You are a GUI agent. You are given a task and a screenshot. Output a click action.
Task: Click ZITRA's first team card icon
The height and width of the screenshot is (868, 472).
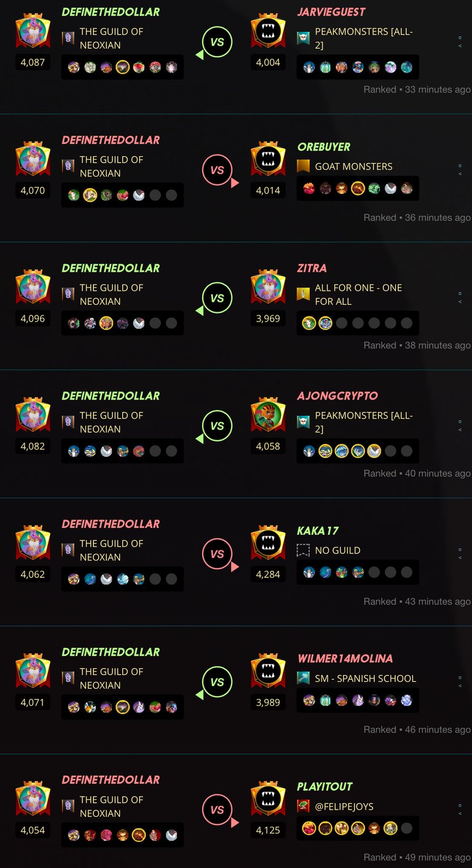pyautogui.click(x=309, y=323)
